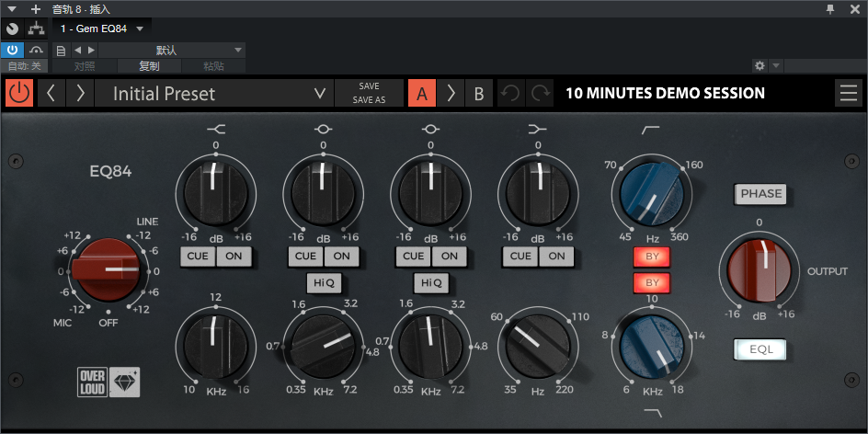The height and width of the screenshot is (434, 868).
Task: Toggle ON for the second mid band
Action: coord(449,257)
